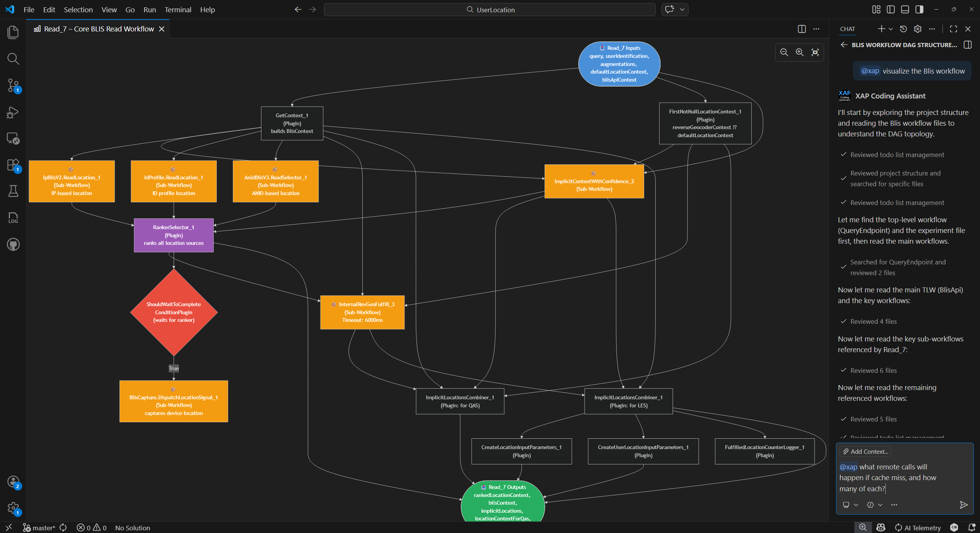Open Run and Debug view

point(13,112)
